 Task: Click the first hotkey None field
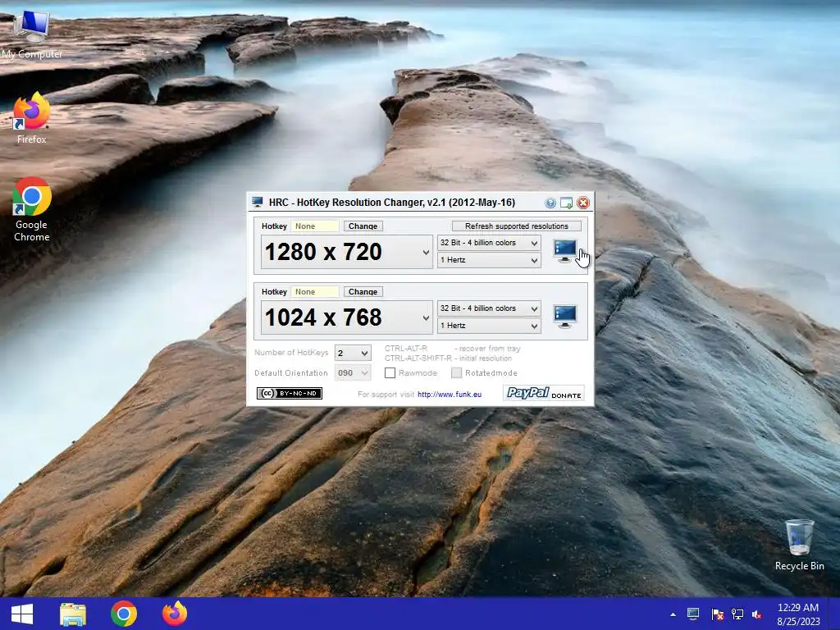click(x=315, y=226)
